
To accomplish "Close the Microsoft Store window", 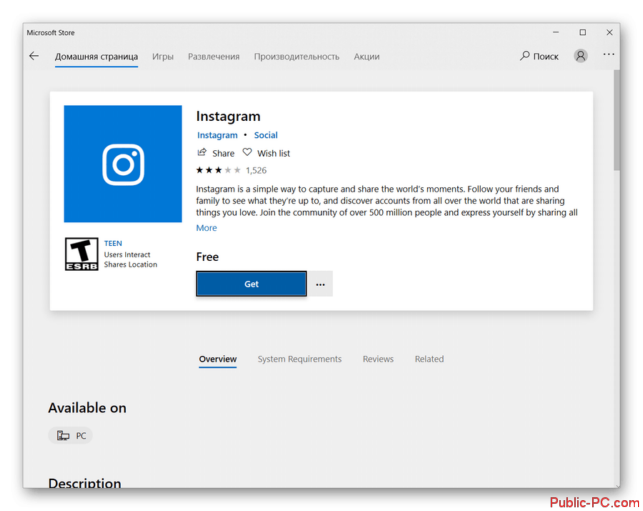I will tap(609, 32).
